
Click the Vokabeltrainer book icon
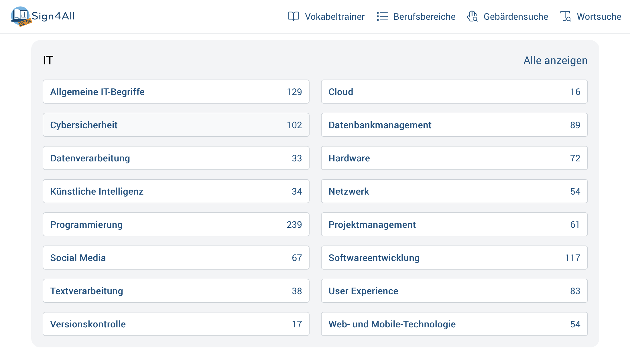(x=294, y=16)
